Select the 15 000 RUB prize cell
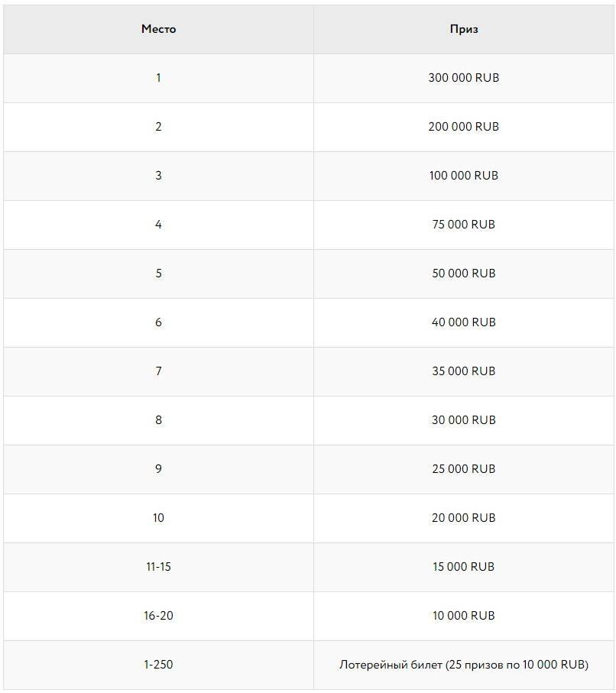The image size is (616, 693). click(x=464, y=567)
